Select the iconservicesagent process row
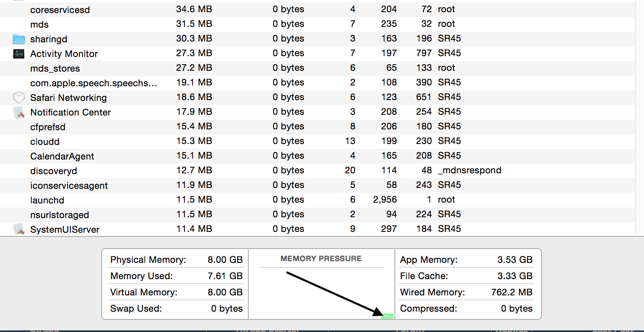Image resolution: width=644 pixels, height=332 pixels. pos(318,186)
